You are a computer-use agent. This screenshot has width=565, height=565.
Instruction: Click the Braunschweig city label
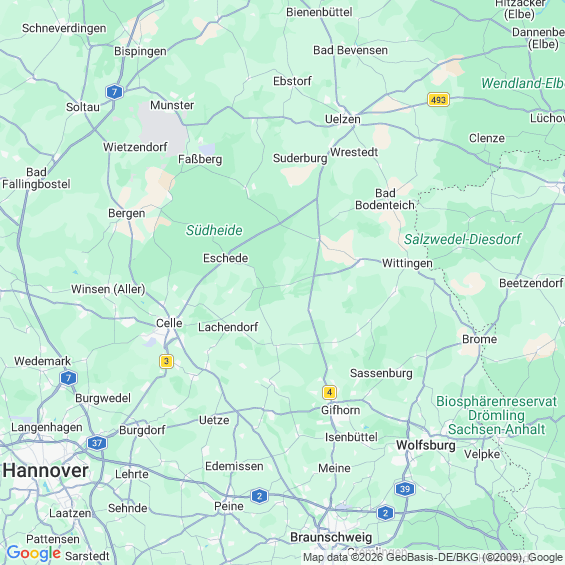click(331, 537)
